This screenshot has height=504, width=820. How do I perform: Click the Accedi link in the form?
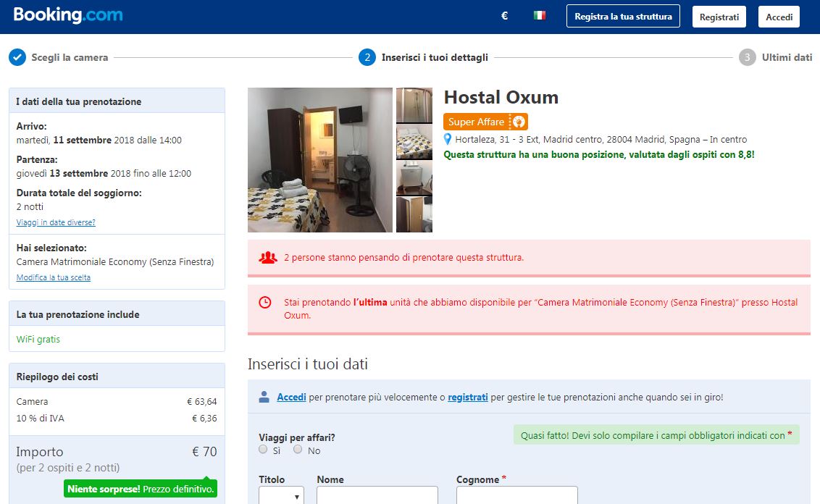(x=291, y=397)
